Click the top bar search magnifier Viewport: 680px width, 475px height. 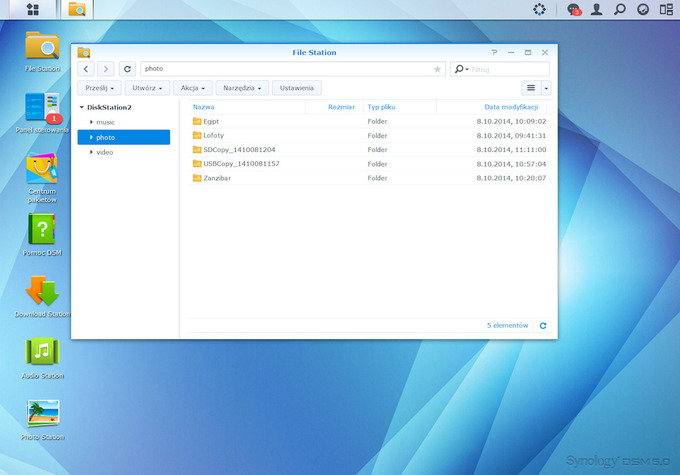tap(620, 9)
